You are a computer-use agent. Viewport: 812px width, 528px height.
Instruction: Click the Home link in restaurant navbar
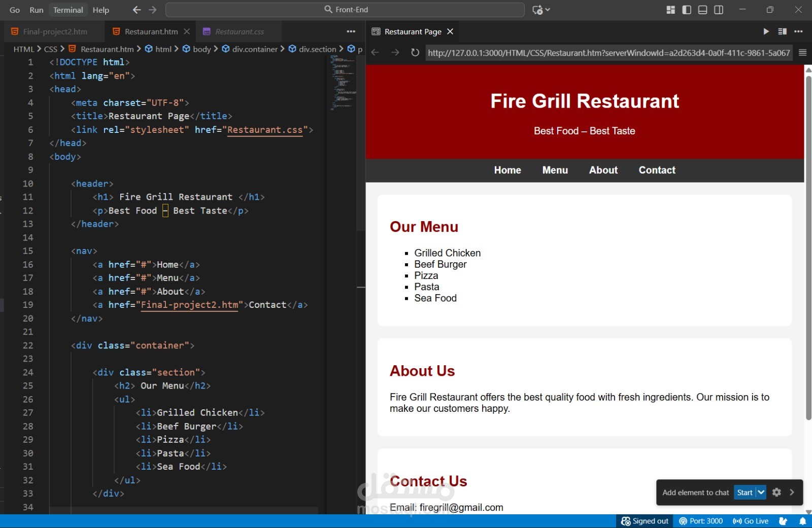(507, 170)
